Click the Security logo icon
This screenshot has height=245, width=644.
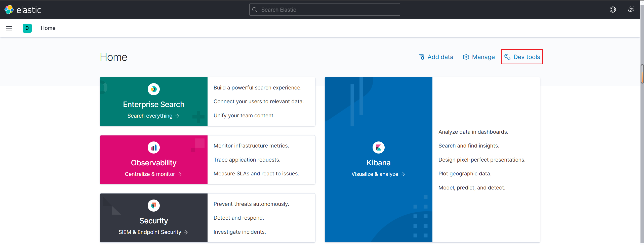154,206
